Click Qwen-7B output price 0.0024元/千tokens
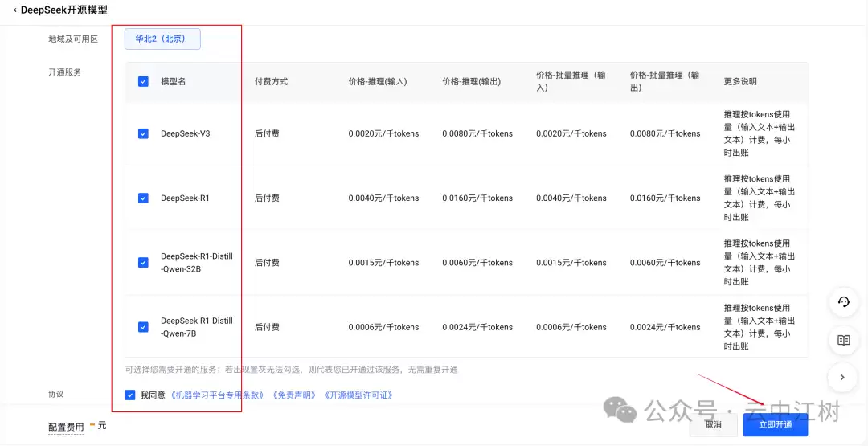 pyautogui.click(x=477, y=327)
